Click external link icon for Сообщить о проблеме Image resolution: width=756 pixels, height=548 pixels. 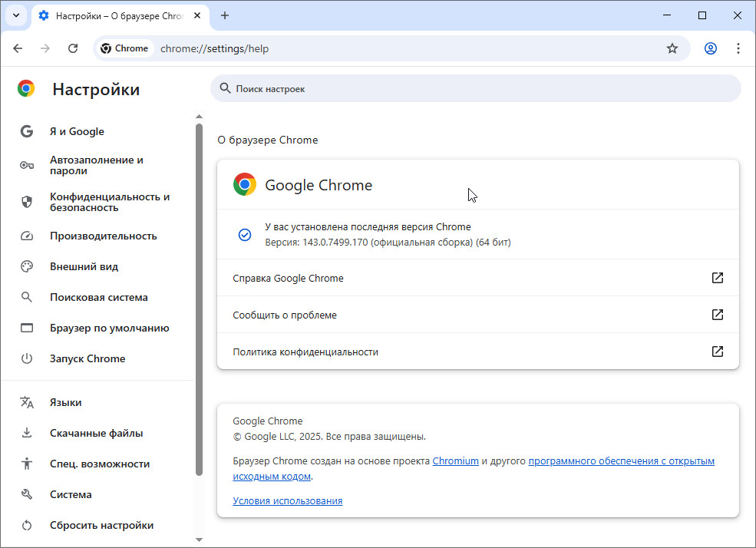coord(718,315)
